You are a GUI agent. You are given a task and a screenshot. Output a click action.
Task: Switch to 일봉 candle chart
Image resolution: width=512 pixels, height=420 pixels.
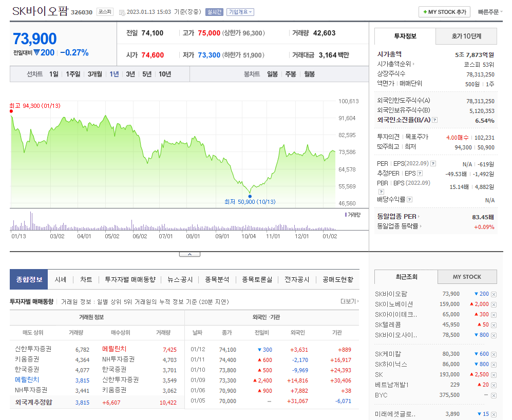[x=272, y=74]
